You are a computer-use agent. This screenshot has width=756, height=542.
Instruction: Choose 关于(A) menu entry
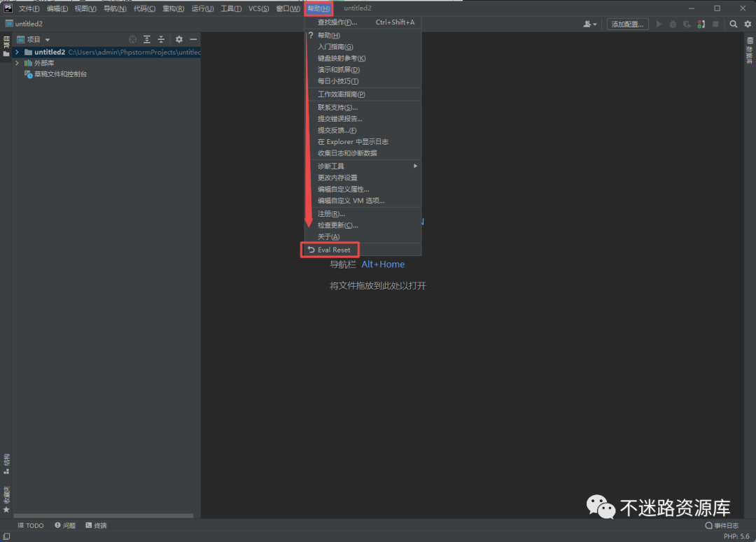(x=363, y=237)
